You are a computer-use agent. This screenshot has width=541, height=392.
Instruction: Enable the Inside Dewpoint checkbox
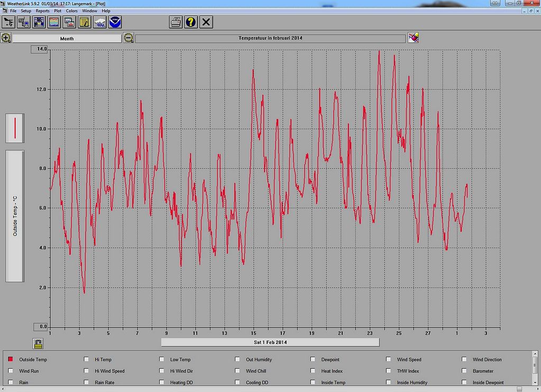(464, 382)
